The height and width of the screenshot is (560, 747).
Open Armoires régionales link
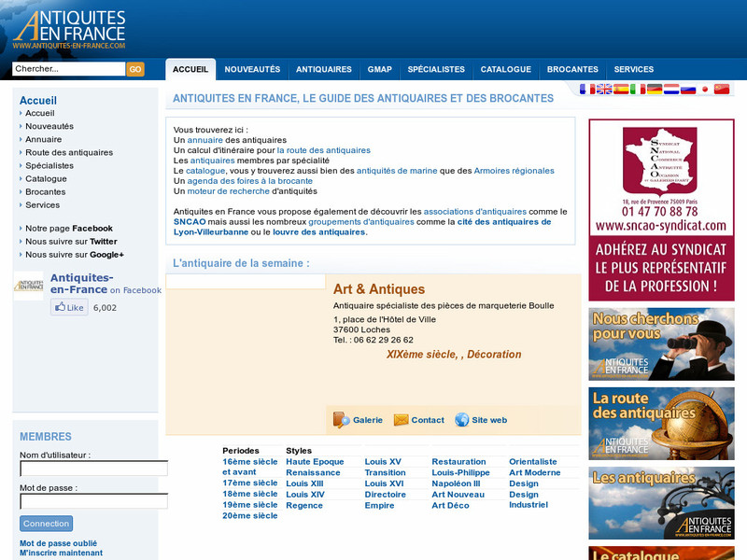click(514, 171)
